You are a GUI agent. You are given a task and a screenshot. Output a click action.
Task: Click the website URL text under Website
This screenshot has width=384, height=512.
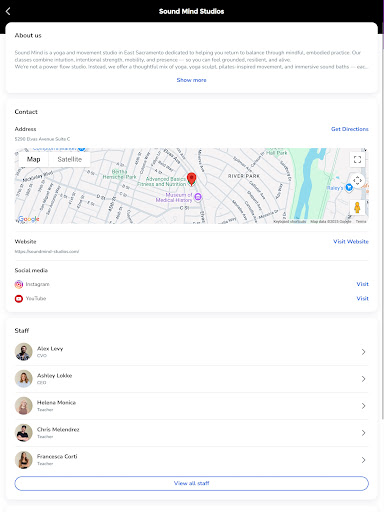coord(47,252)
